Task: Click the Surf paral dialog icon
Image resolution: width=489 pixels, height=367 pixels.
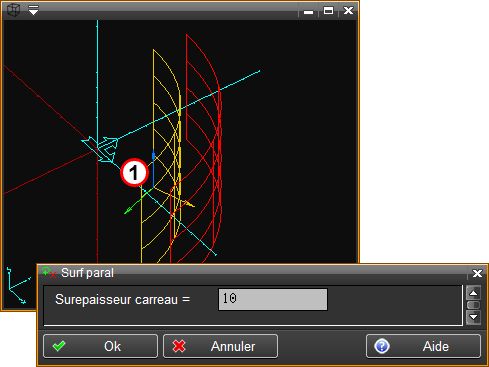Action: 49,272
